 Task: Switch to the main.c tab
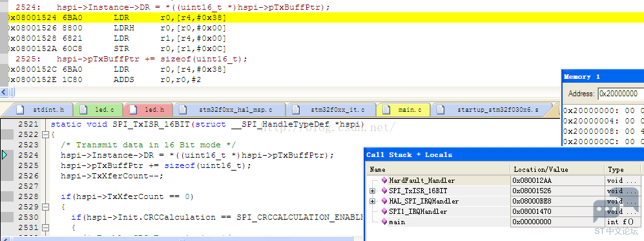pos(403,110)
